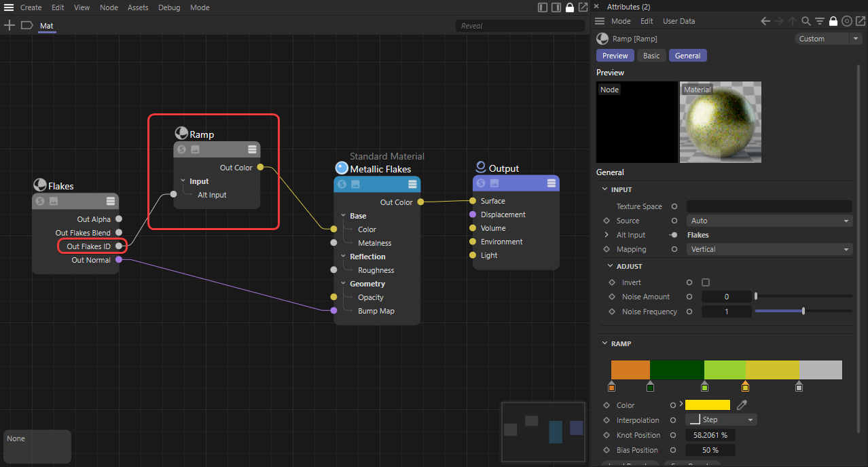Open the Mapping dropdown set to Vertical
This screenshot has width=868, height=467.
769,249
